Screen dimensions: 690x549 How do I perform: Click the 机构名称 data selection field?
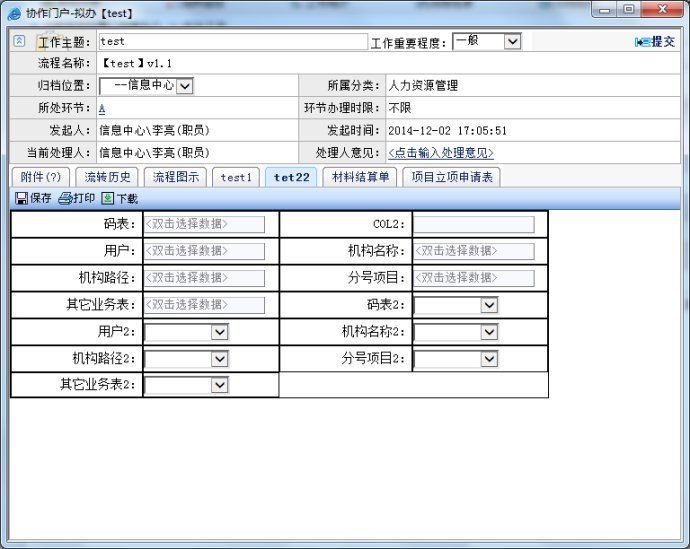click(474, 251)
